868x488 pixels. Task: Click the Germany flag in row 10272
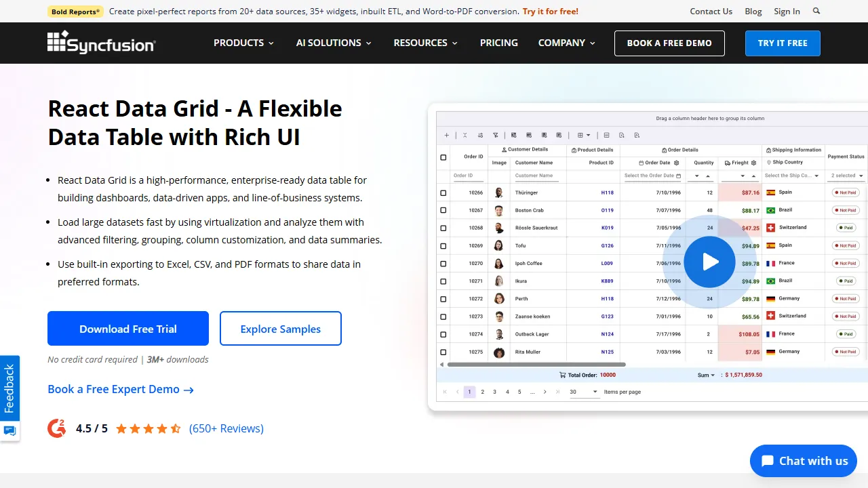point(770,298)
